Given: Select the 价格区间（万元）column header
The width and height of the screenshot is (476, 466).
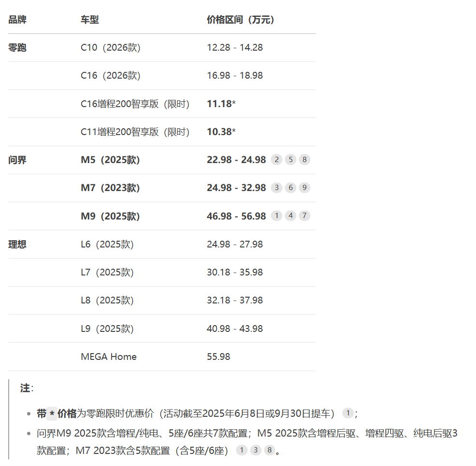Looking at the screenshot, I should click(240, 20).
